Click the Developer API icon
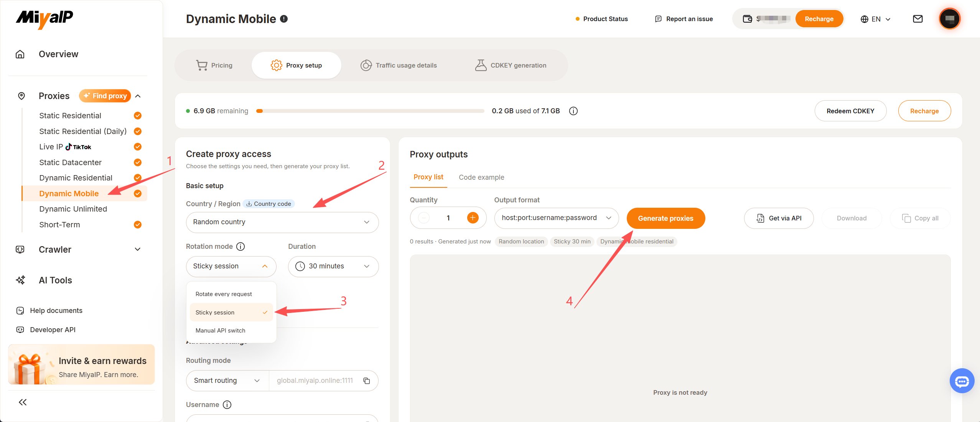Viewport: 980px width, 422px height. 20,330
